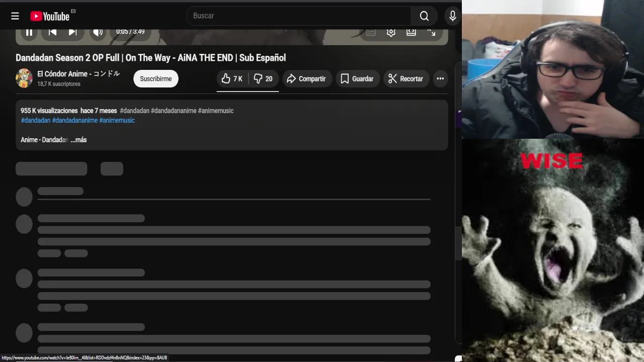Mute the video volume

(x=98, y=32)
